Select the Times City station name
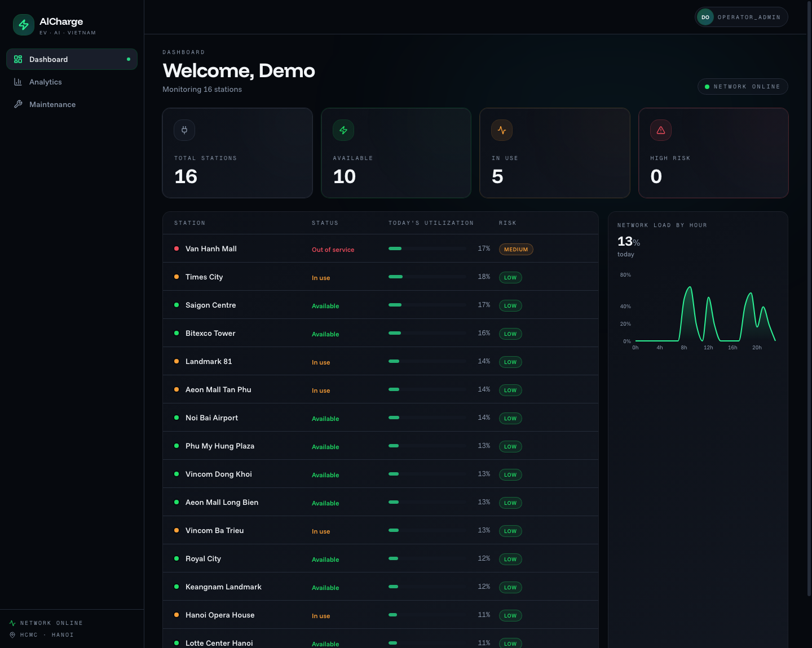The image size is (812, 648). tap(204, 277)
